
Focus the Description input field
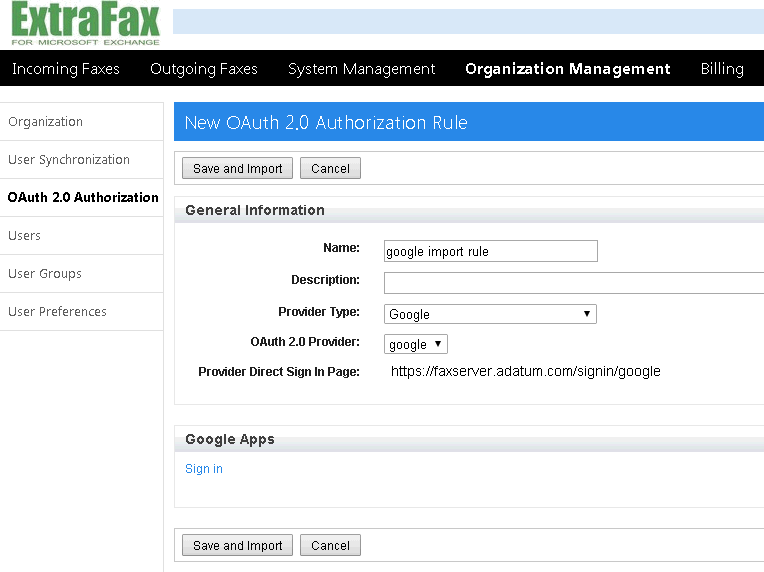pos(574,283)
